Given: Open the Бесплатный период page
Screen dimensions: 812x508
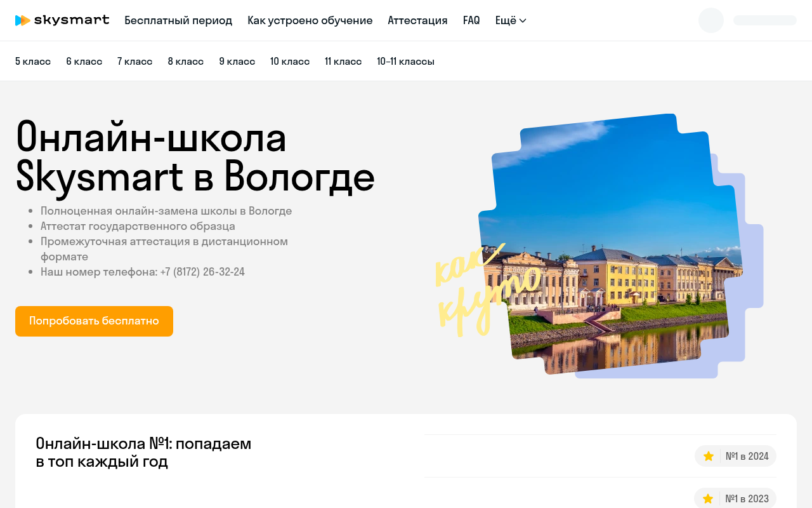Looking at the screenshot, I should tap(178, 20).
